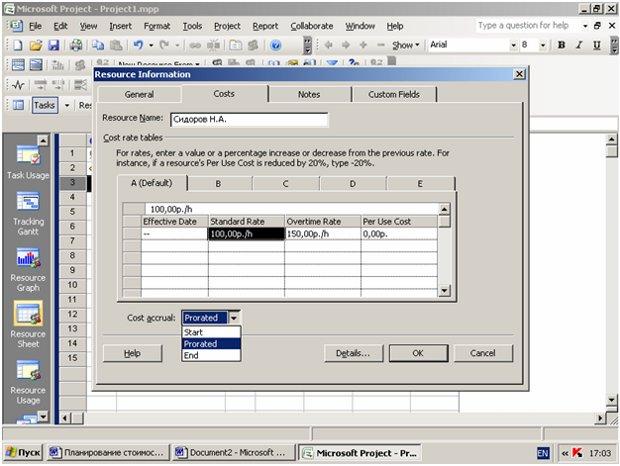Open the Project menu
The width and height of the screenshot is (620, 466).
click(x=227, y=26)
